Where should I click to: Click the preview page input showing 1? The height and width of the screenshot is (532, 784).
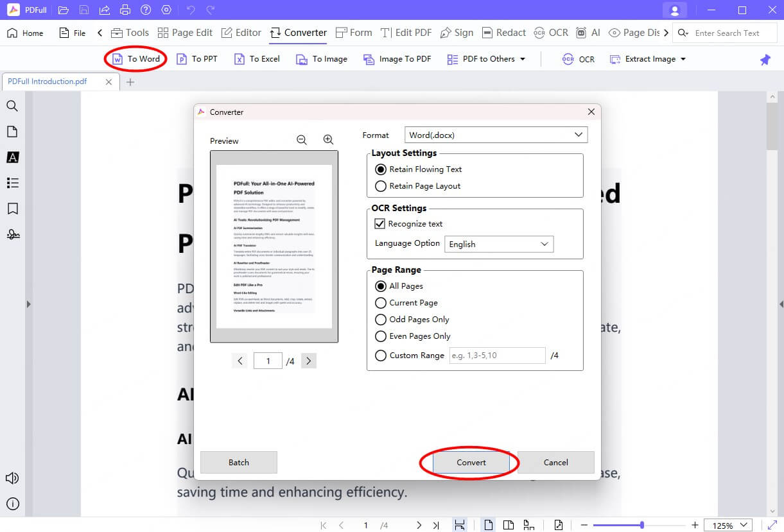(268, 360)
